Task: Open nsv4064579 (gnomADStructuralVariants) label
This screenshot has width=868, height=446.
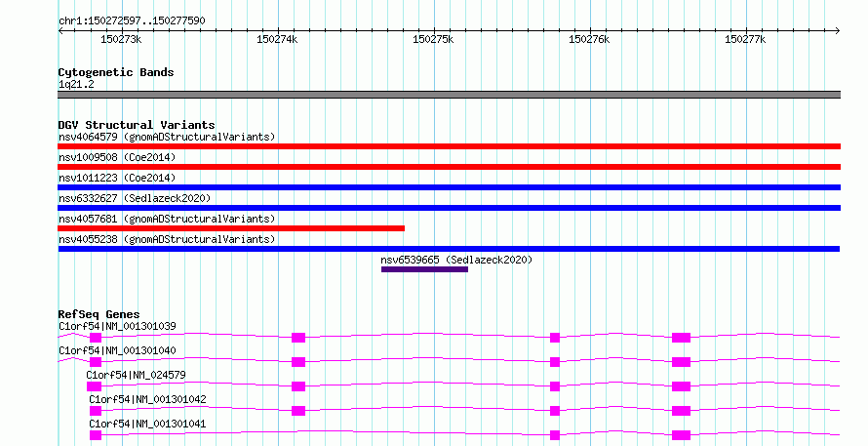Action: pyautogui.click(x=167, y=137)
